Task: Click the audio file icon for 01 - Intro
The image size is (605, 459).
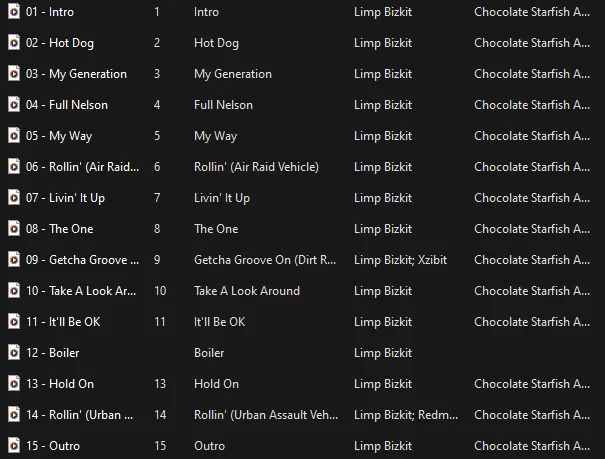Action: 14,12
